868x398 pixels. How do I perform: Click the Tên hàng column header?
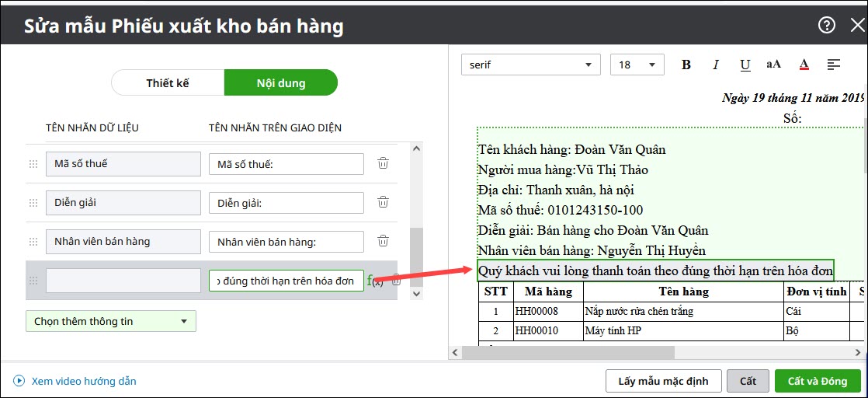click(x=683, y=292)
